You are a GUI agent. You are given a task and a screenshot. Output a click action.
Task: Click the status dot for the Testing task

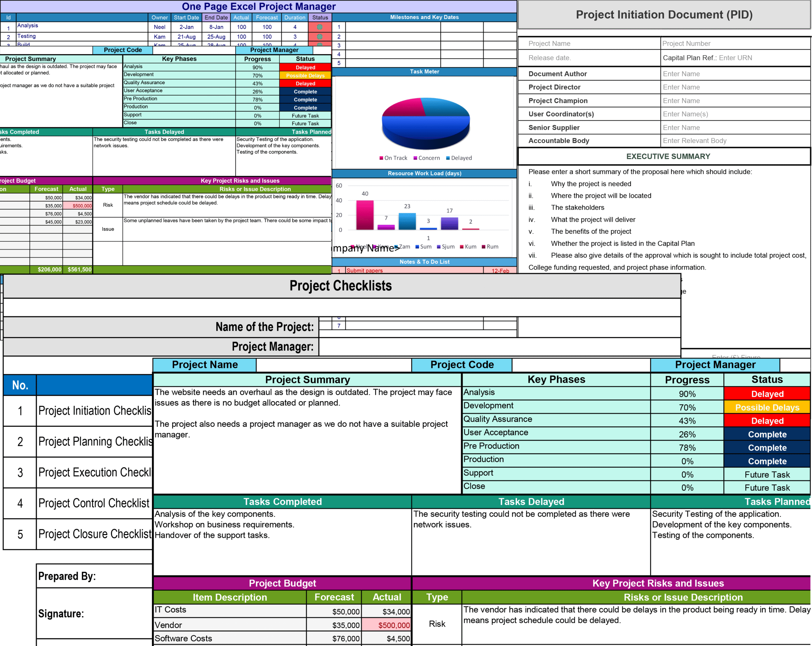point(320,36)
